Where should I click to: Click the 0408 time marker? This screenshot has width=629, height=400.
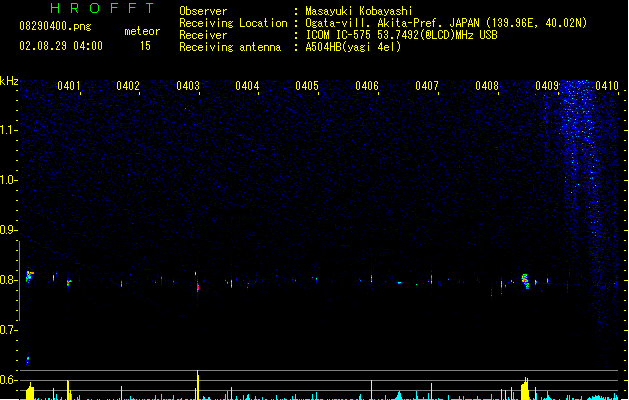487,86
